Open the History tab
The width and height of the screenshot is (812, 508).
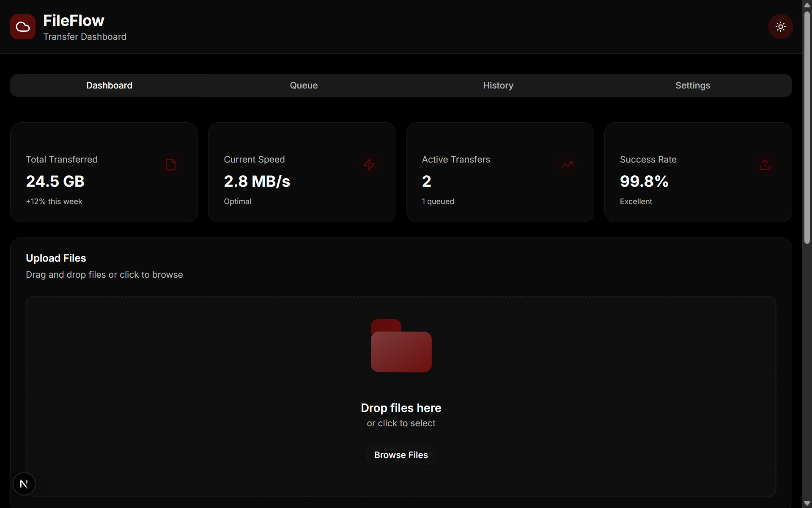point(498,86)
